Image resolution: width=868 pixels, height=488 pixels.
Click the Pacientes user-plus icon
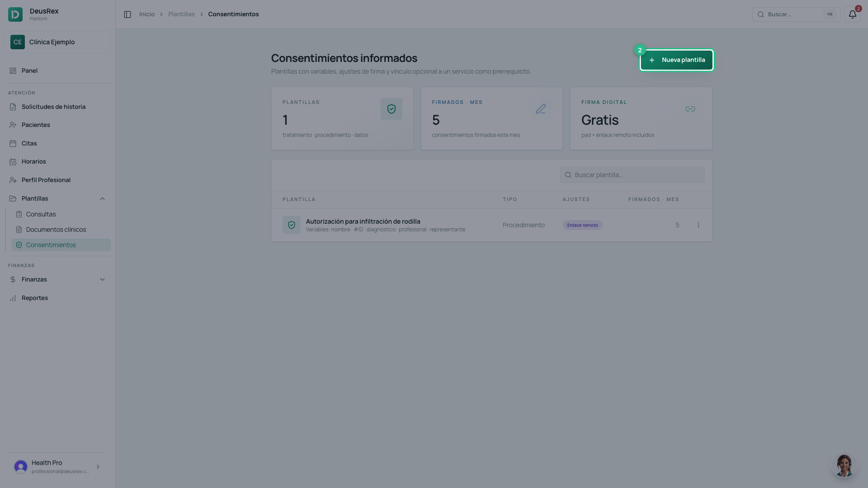point(13,125)
